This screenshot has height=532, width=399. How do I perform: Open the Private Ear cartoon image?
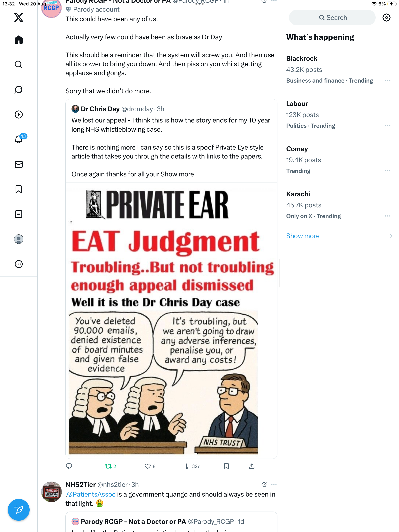(x=171, y=321)
